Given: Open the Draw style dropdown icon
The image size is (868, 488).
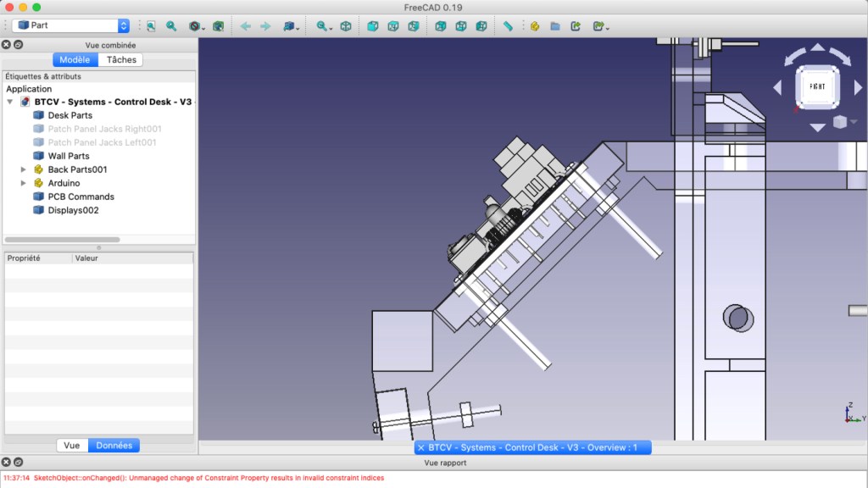Looking at the screenshot, I should pos(196,26).
